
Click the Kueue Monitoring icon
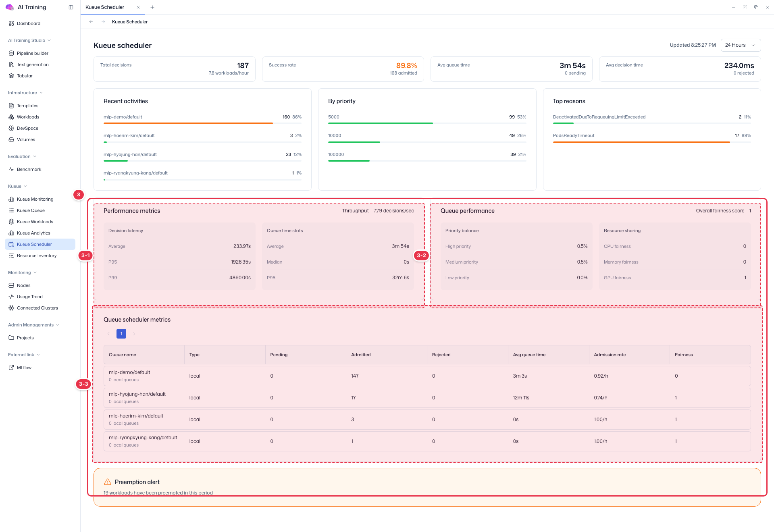11,199
